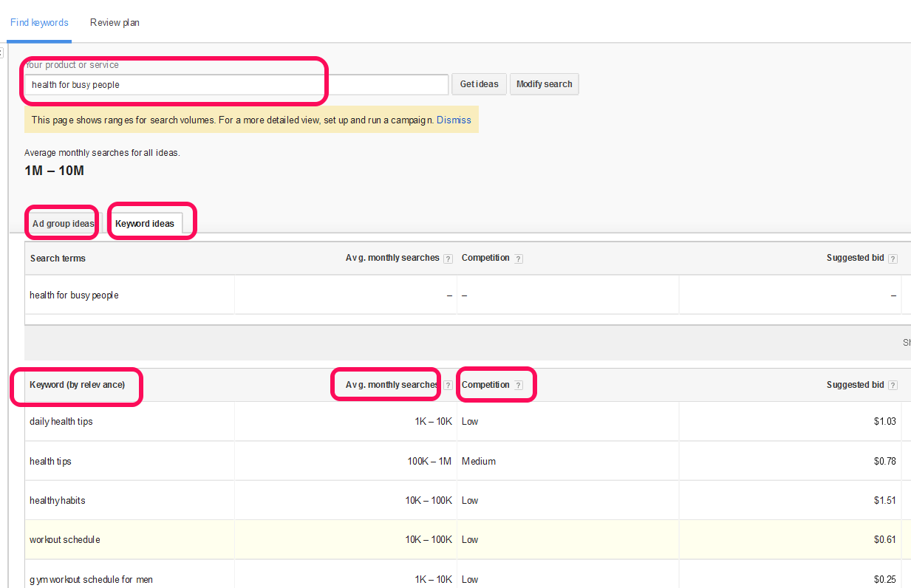Screen dimensions: 911x588
Task: Open help tooltip for Suggested bid in search terms table
Action: 893,259
